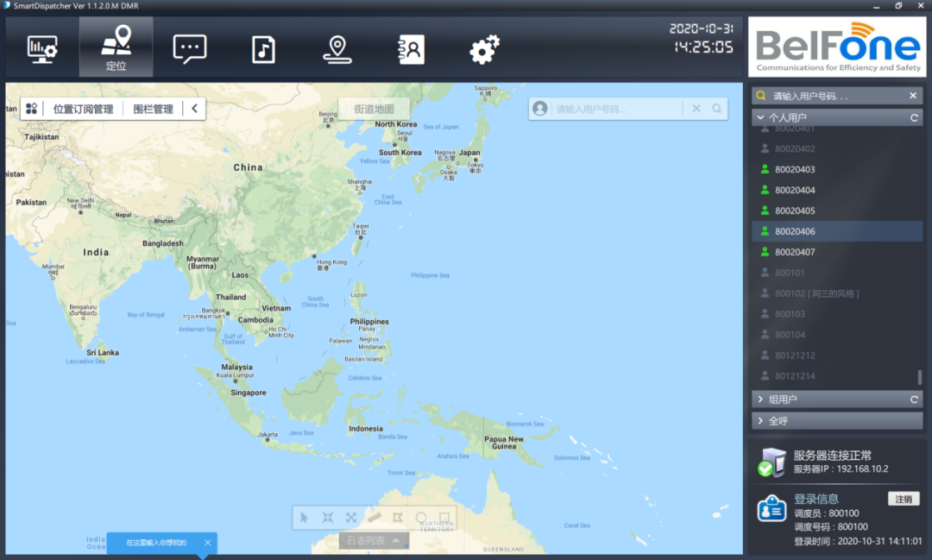Open the monitoring dashboard icon in the top bar
The height and width of the screenshot is (560, 932).
pos(42,48)
